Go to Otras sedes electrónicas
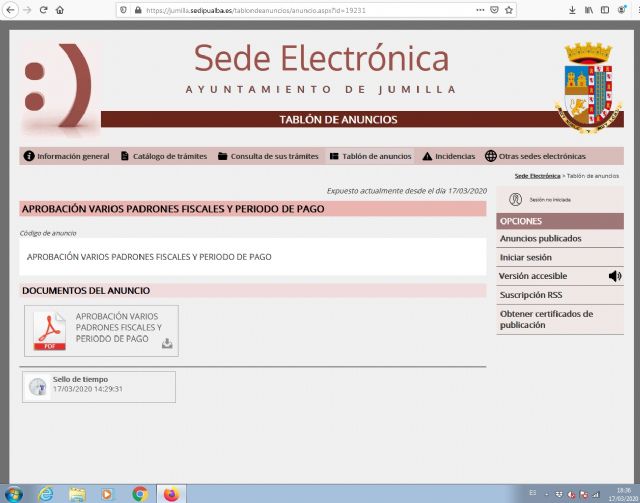The width and height of the screenshot is (640, 503). click(x=535, y=156)
